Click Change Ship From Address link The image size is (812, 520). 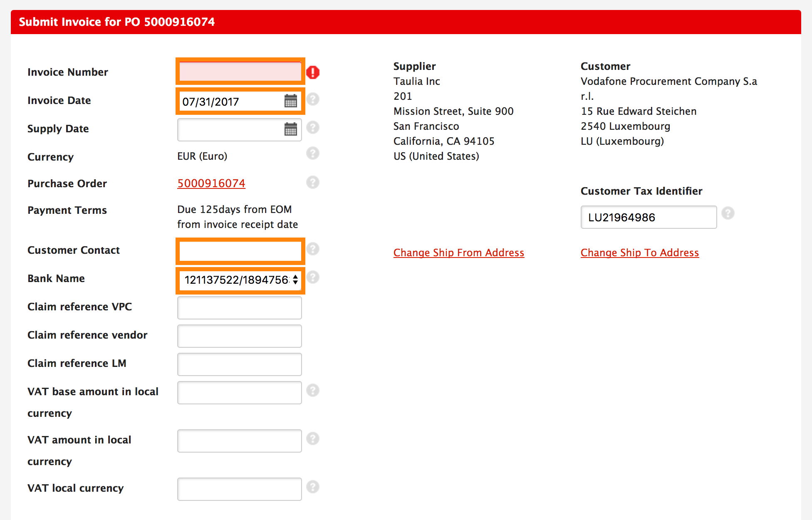point(458,253)
